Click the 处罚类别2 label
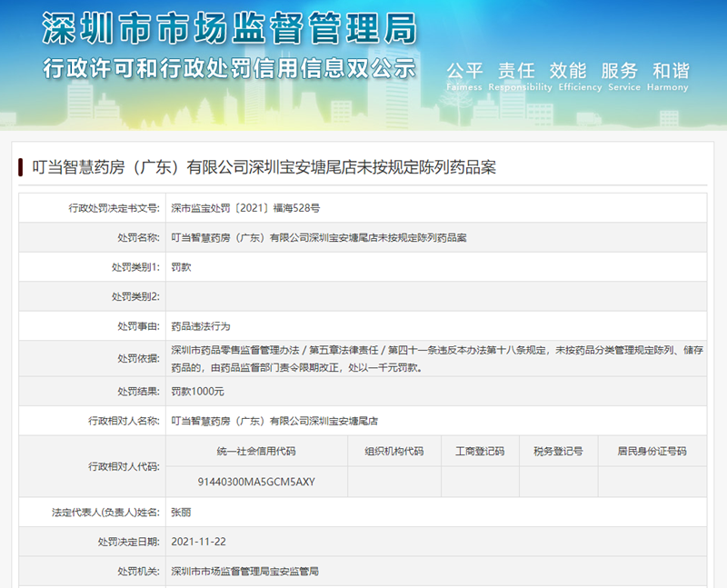This screenshot has height=588, width=727. (x=135, y=296)
